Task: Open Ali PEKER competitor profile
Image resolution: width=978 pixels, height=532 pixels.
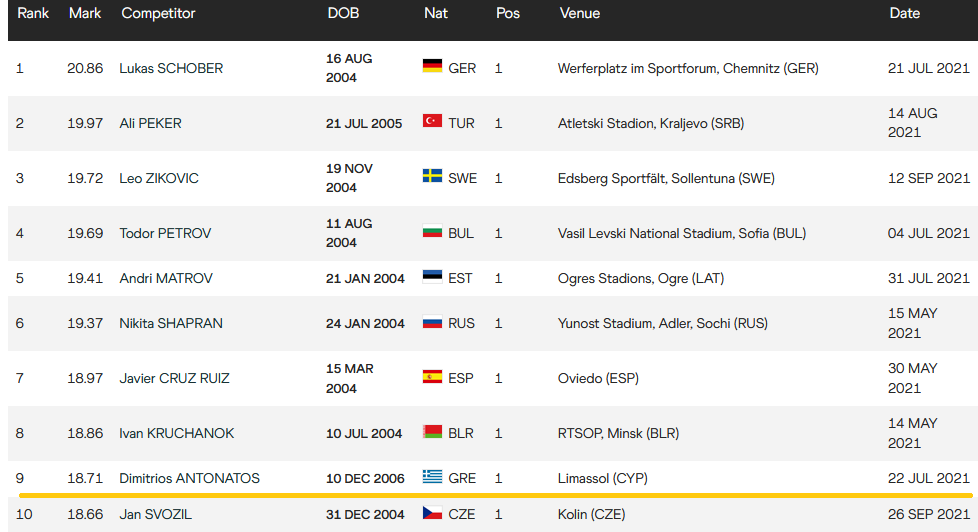Action: (150, 123)
